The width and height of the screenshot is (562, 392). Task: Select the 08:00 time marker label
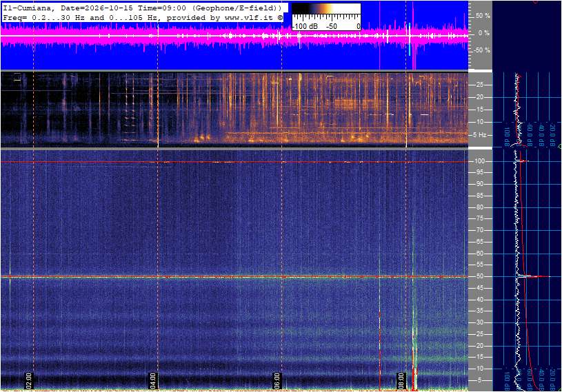401,381
